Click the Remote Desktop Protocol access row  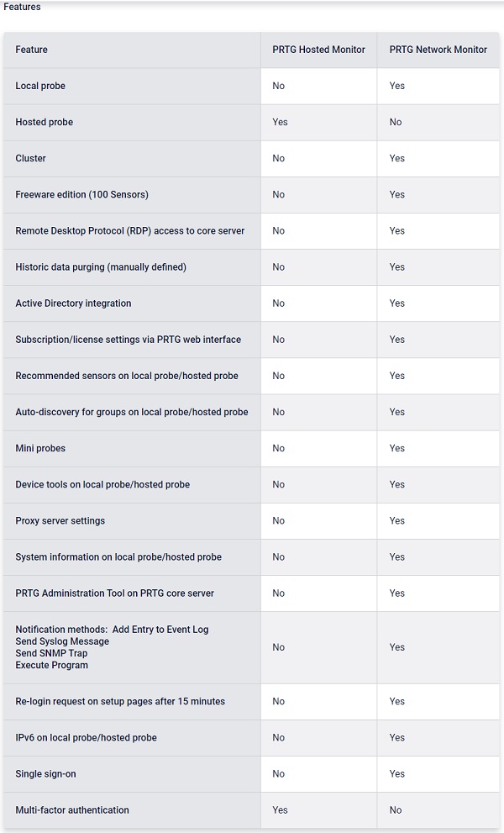pos(250,230)
